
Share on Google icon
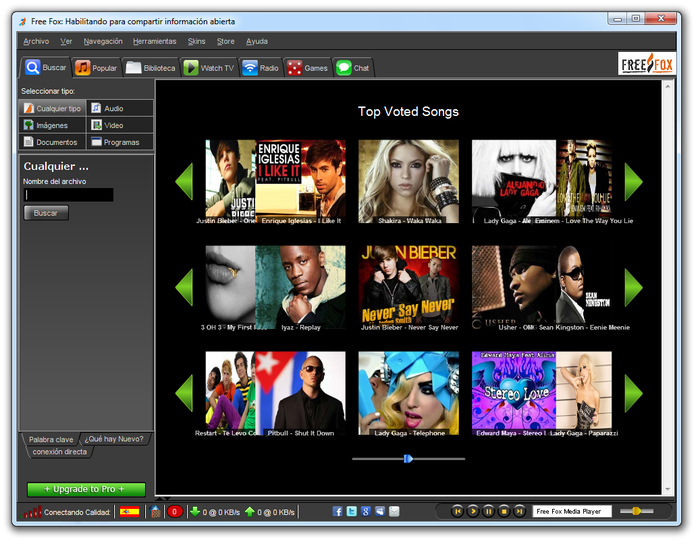366,511
